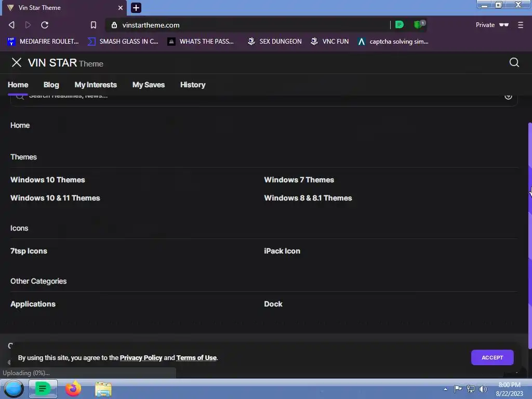Open MEDIAFIRE ROULET... bookmark

pyautogui.click(x=43, y=42)
